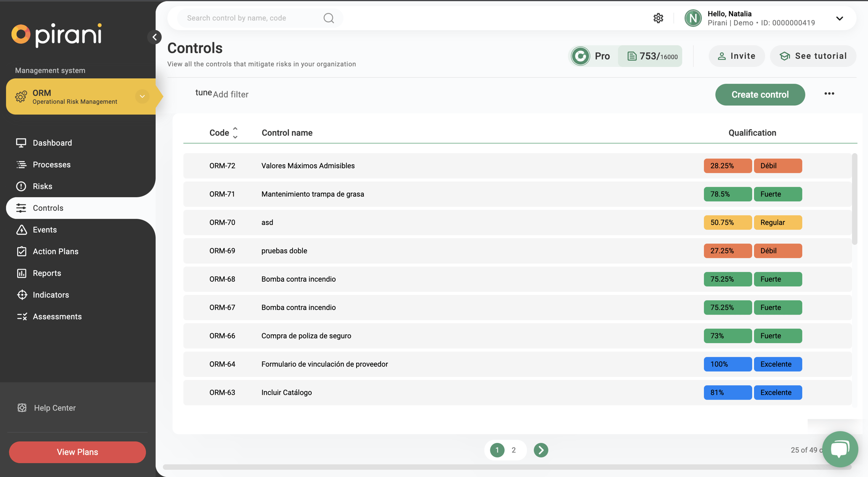Screen dimensions: 868x477
Task: Open the ORM management system dropdown
Action: [x=142, y=96]
